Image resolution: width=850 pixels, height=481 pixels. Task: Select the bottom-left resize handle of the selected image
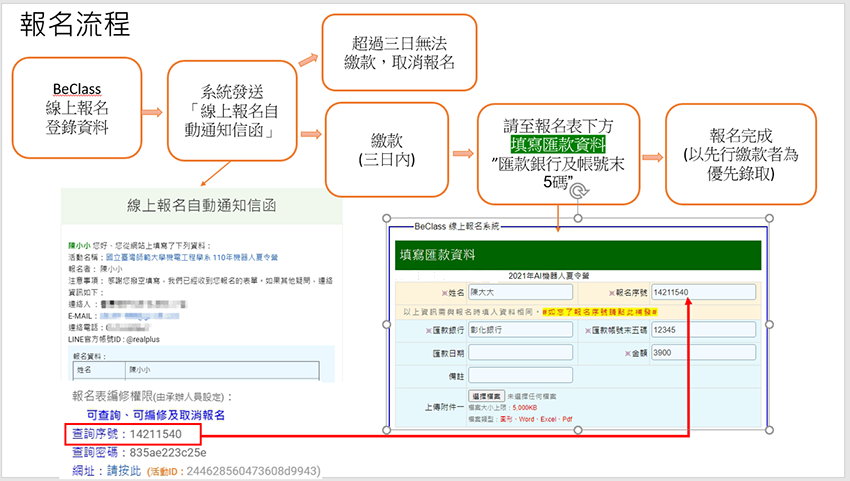coord(387,430)
